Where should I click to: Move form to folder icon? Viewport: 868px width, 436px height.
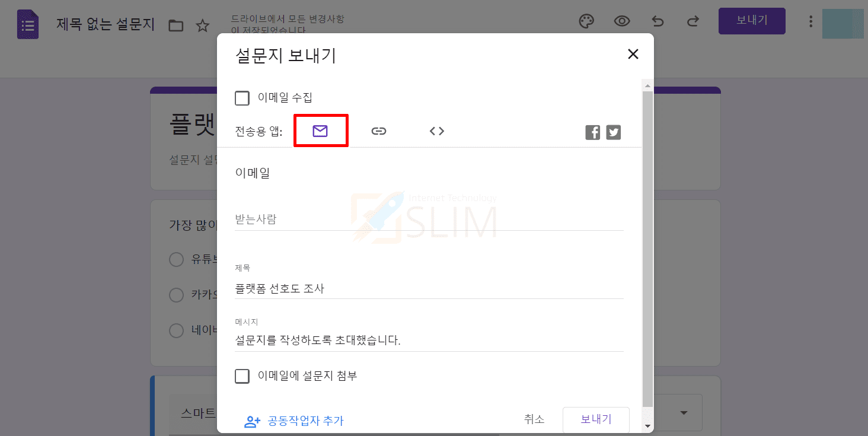[175, 26]
